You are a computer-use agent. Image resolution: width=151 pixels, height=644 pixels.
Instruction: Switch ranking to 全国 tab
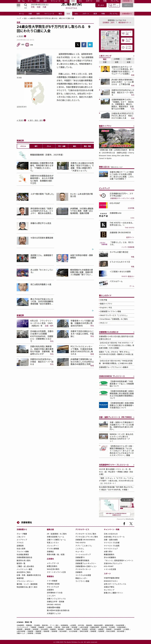tap(128, 62)
